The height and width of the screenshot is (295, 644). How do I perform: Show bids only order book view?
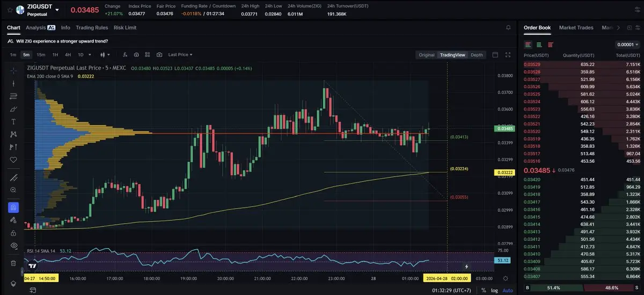539,45
